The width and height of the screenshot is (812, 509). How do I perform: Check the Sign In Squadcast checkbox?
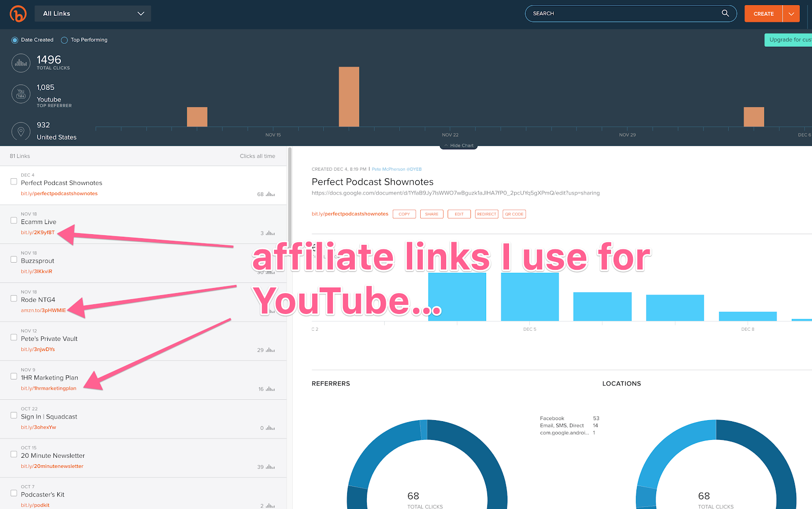click(14, 415)
